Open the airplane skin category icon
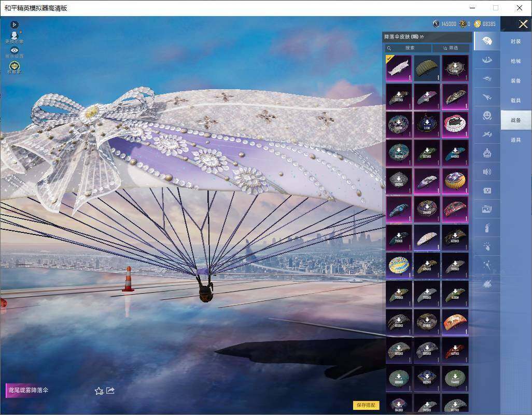Viewport: 532px width, 415px height. click(x=487, y=98)
